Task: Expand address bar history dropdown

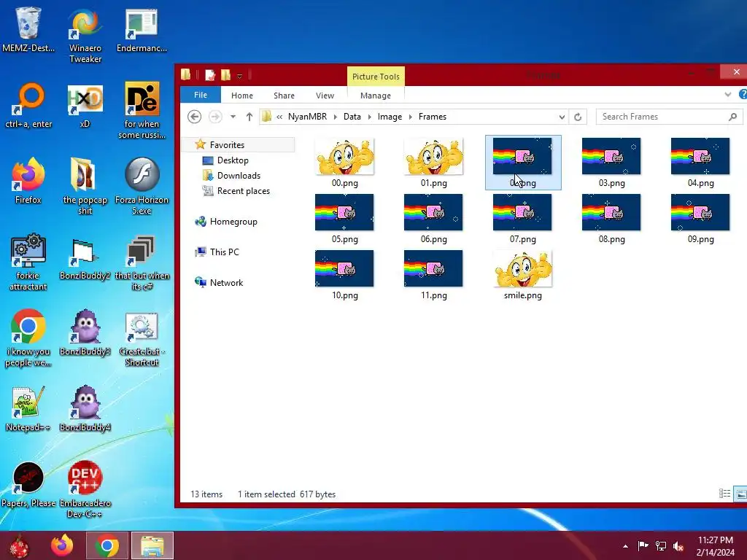Action: pyautogui.click(x=562, y=117)
